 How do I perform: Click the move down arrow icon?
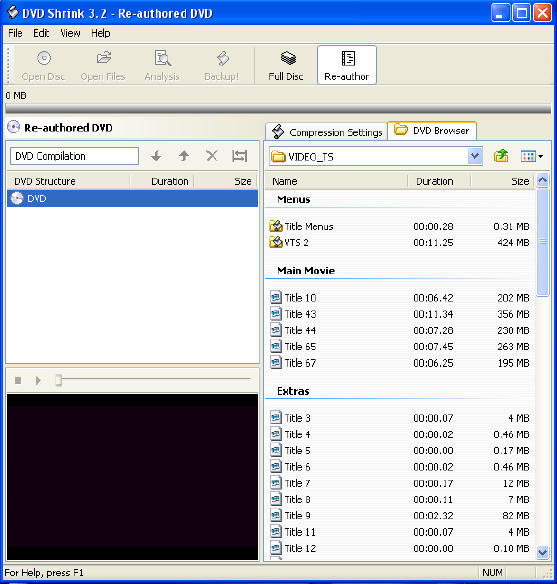coord(156,156)
